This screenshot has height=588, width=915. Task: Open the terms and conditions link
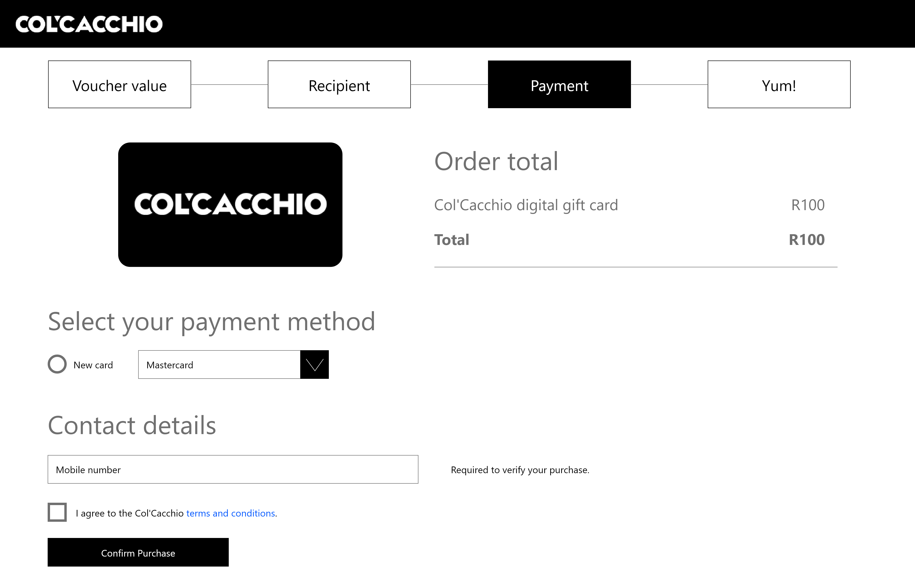pyautogui.click(x=230, y=513)
